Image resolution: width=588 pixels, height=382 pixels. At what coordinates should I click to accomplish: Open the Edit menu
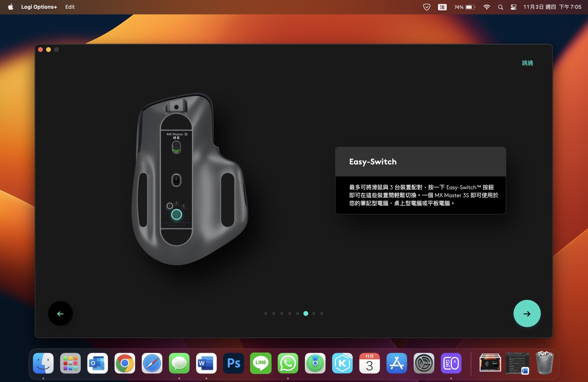click(x=70, y=7)
